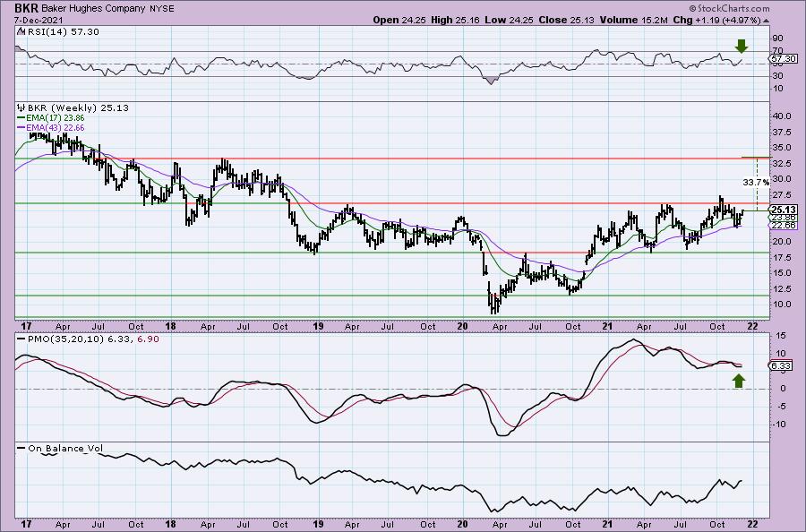Click the 23.86 EMA tag on the right axis
The height and width of the screenshot is (532, 806).
(784, 218)
